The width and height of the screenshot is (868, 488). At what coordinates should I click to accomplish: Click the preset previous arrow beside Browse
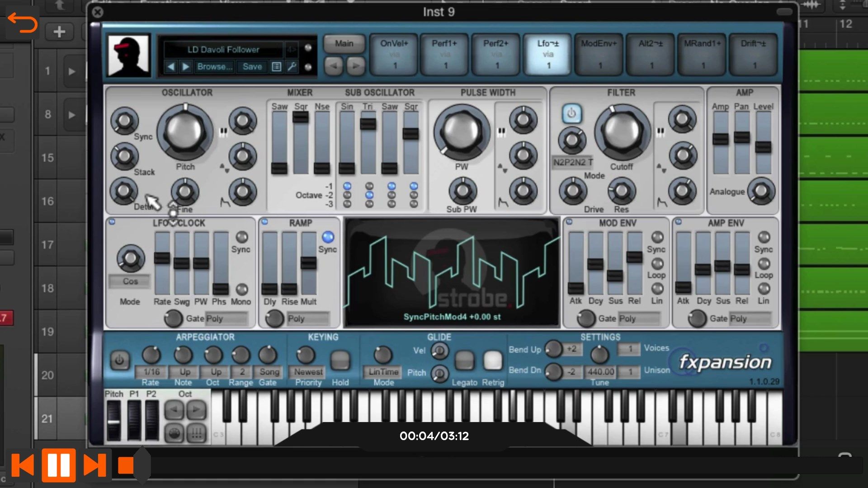pyautogui.click(x=171, y=67)
